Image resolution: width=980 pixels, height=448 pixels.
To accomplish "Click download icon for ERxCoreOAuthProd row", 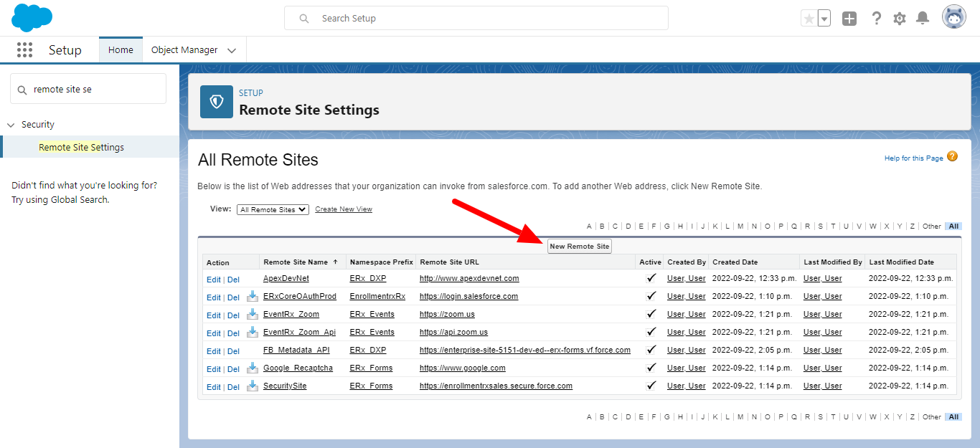I will tap(252, 296).
